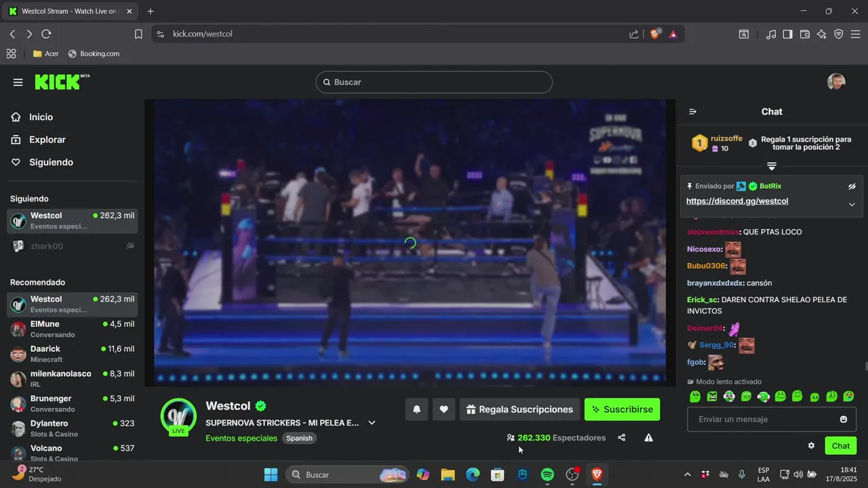Show hidden system tray icons
Viewport: 868px width, 488px height.
pyautogui.click(x=688, y=474)
